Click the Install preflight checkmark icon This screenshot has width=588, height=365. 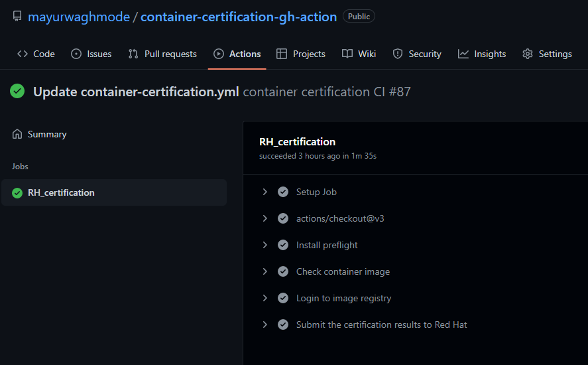tap(283, 245)
